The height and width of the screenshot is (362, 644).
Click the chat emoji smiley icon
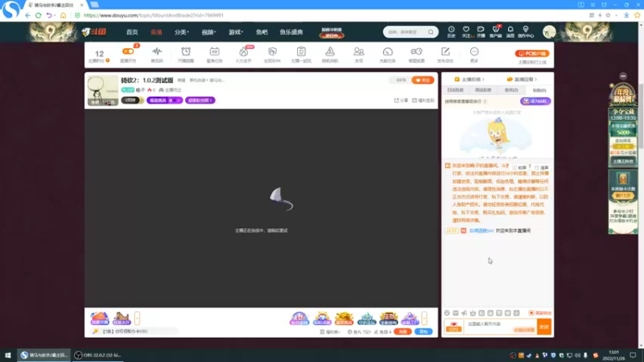pos(447,313)
